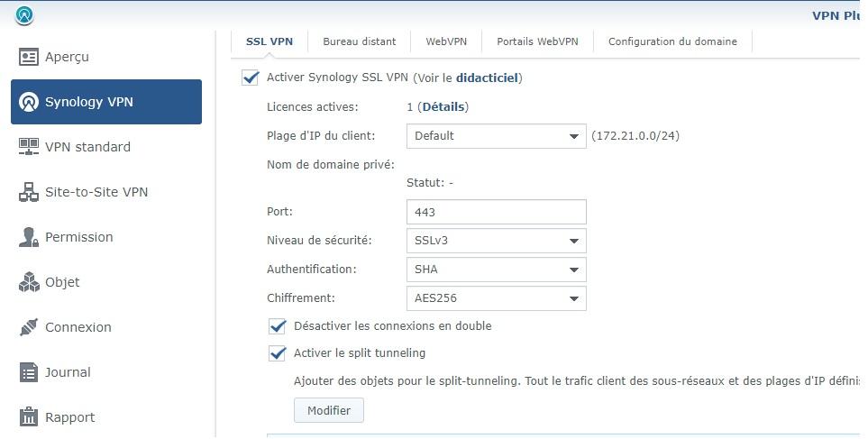Click the Journal list icon
Viewport: 868px width, 439px height.
coord(29,372)
